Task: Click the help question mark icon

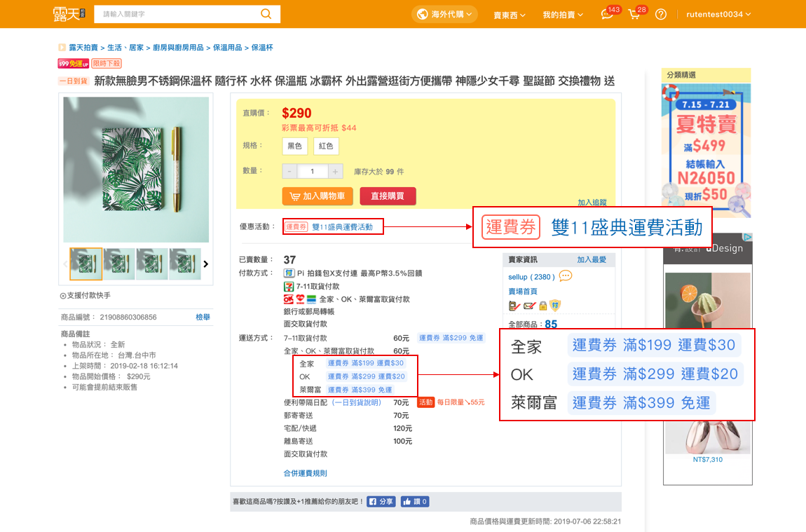Action: (x=661, y=15)
